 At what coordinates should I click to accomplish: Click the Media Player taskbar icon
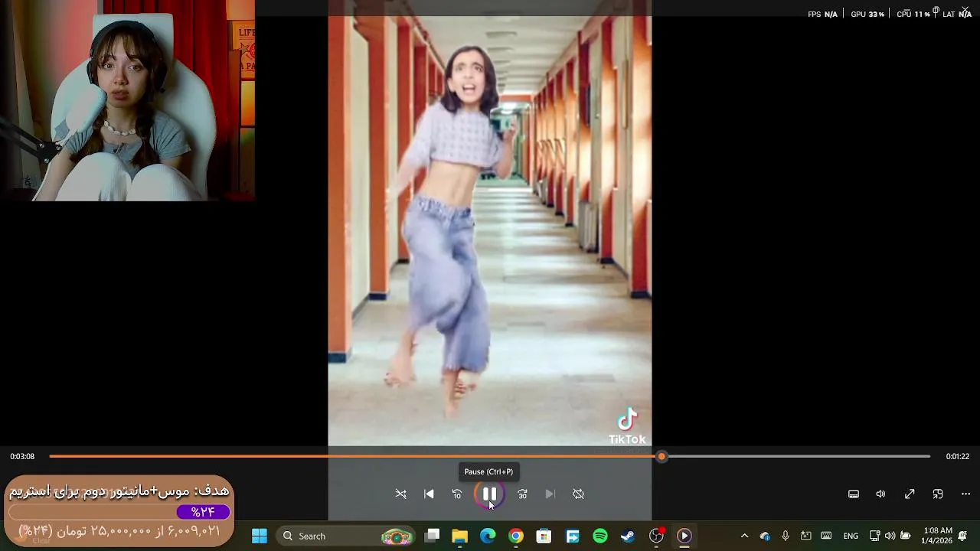[684, 536]
